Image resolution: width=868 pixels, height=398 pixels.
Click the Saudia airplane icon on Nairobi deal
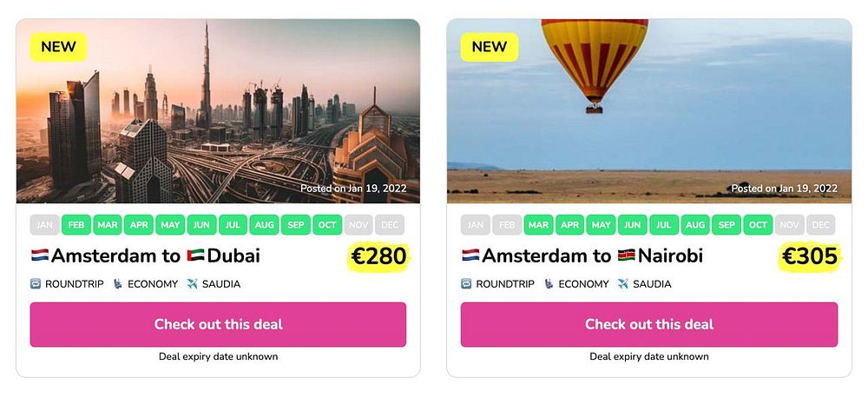[622, 284]
